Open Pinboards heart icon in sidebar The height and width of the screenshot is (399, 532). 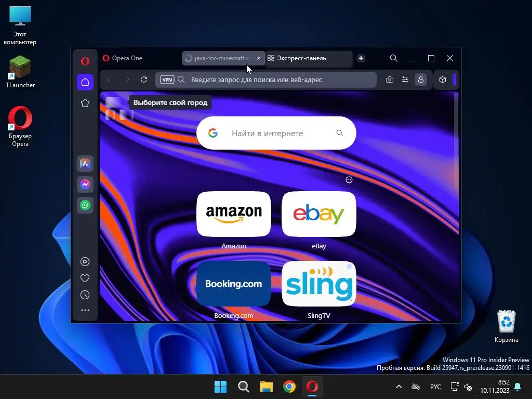click(85, 278)
